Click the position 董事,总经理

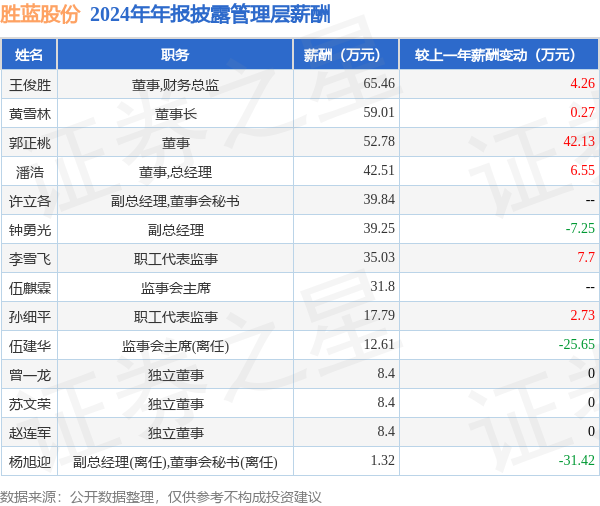(x=175, y=172)
